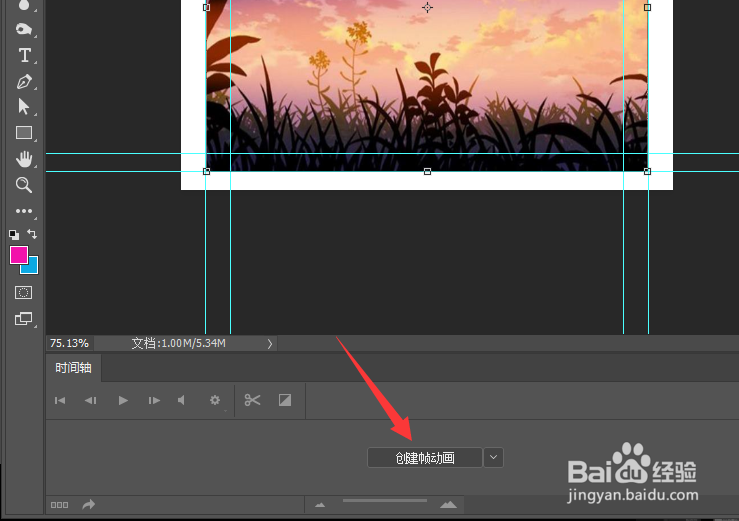Switch to the 时间轴 panel tab

pyautogui.click(x=74, y=368)
